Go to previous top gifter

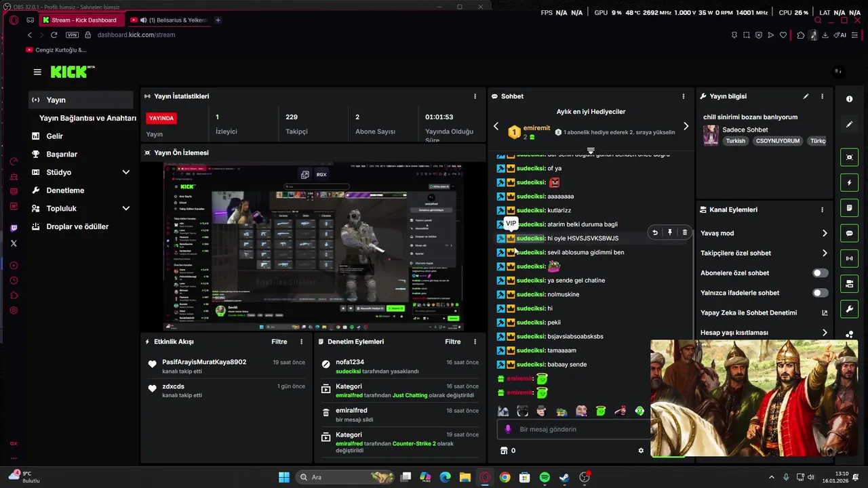[x=496, y=127]
